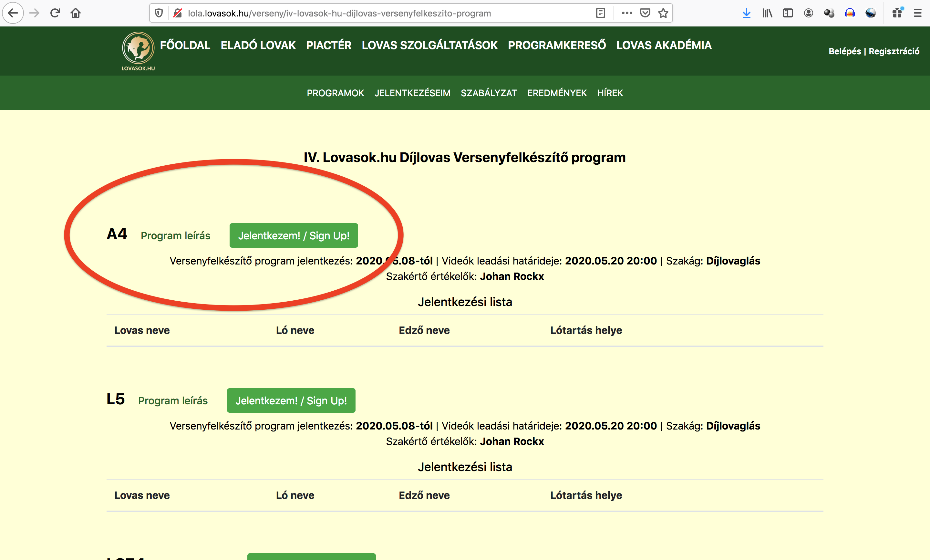Reload the page with refresh icon
930x560 pixels.
(x=55, y=13)
